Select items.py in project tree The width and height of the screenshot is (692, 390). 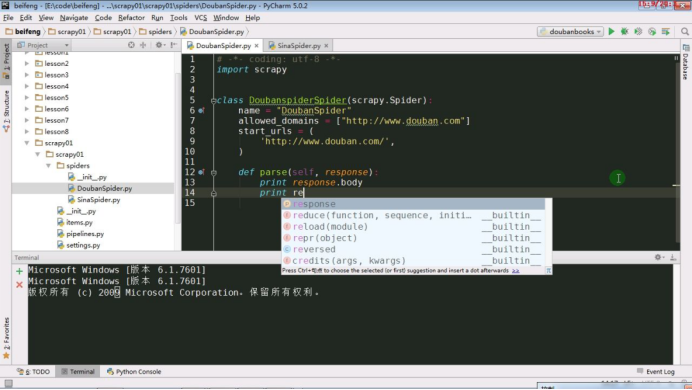click(75, 222)
